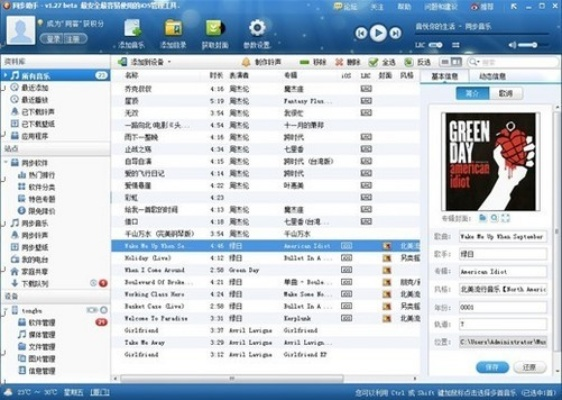Open the Add to Device (添加到设备) dropdown

[144, 62]
